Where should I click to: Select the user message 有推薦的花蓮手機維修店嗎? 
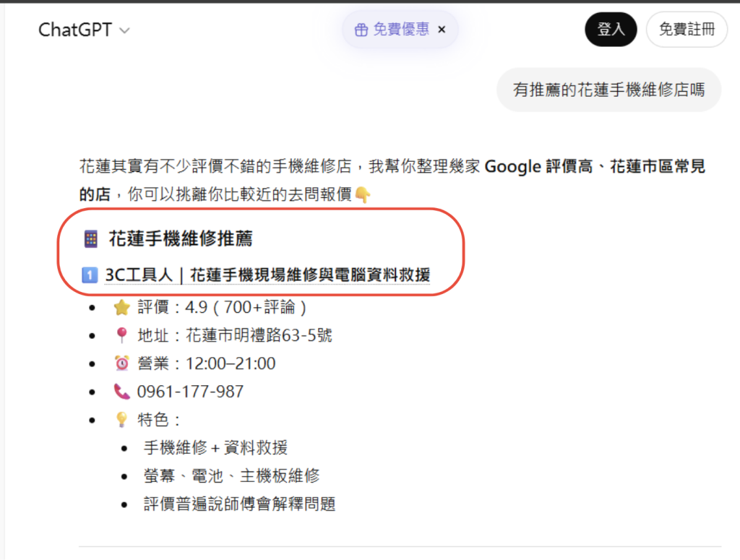coord(608,90)
